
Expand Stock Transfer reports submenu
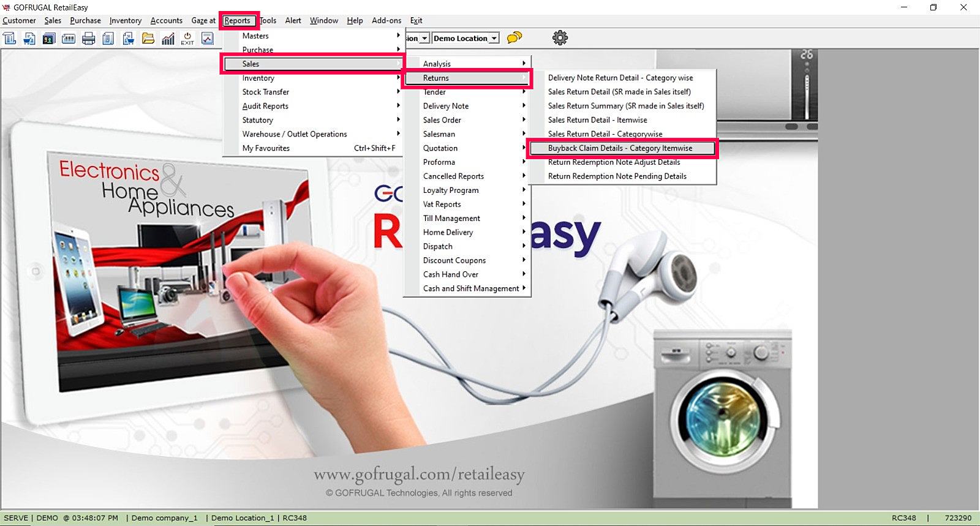point(312,92)
